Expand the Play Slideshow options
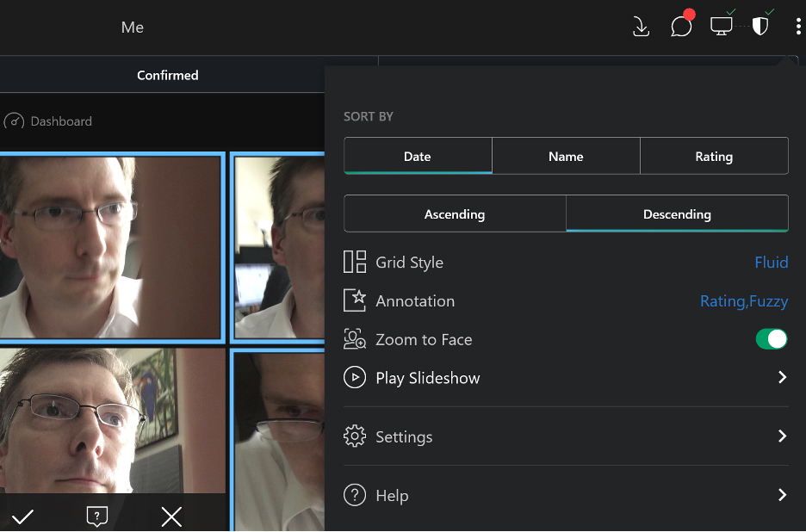Image resolution: width=806 pixels, height=532 pixels. [x=782, y=377]
